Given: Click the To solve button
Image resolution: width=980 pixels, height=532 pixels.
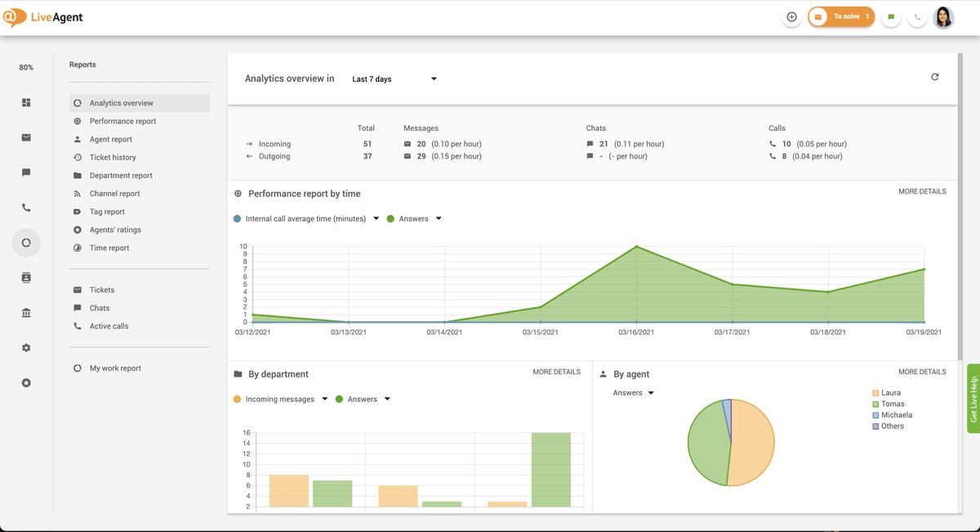Looking at the screenshot, I should [841, 16].
